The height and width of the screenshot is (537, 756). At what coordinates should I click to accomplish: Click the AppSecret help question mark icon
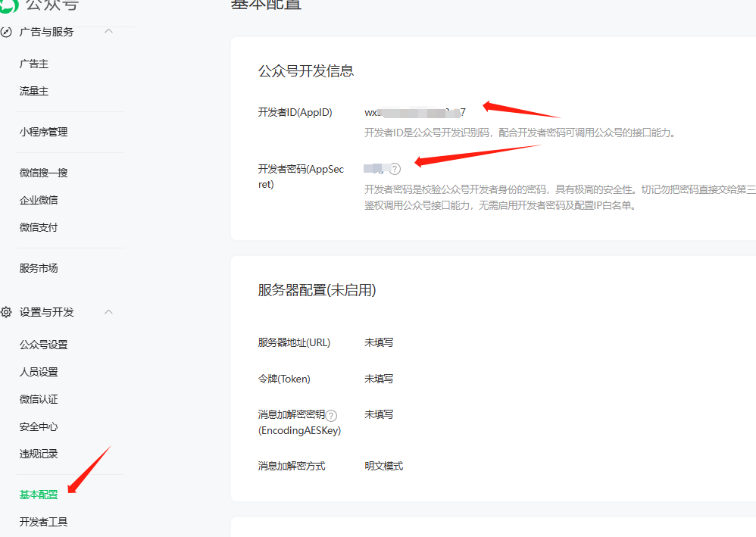coord(395,169)
